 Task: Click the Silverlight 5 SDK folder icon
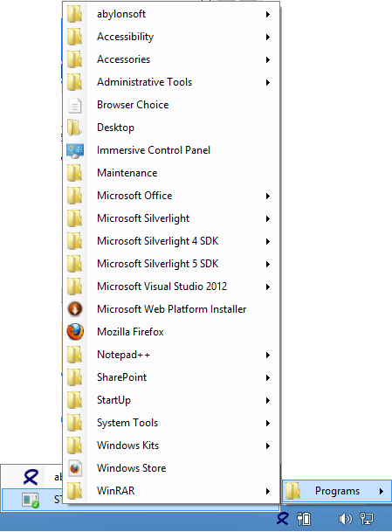click(x=74, y=264)
